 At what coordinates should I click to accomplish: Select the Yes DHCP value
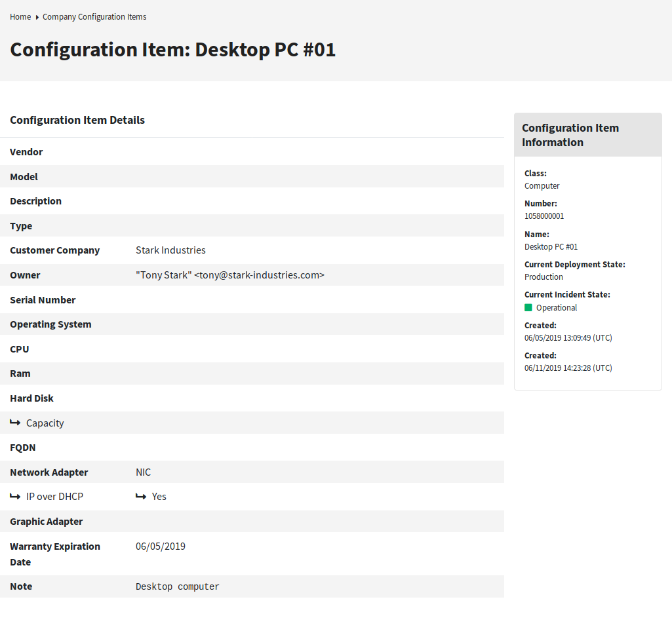[159, 497]
